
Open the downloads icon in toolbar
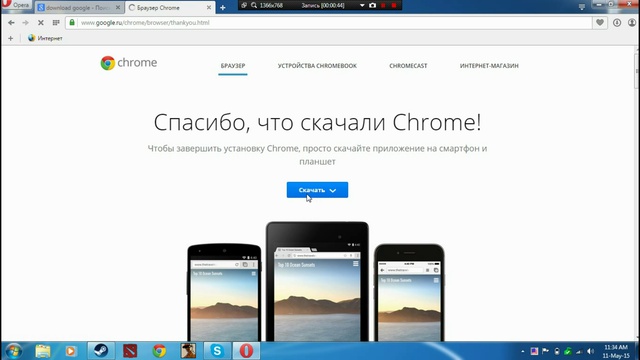coord(617,23)
